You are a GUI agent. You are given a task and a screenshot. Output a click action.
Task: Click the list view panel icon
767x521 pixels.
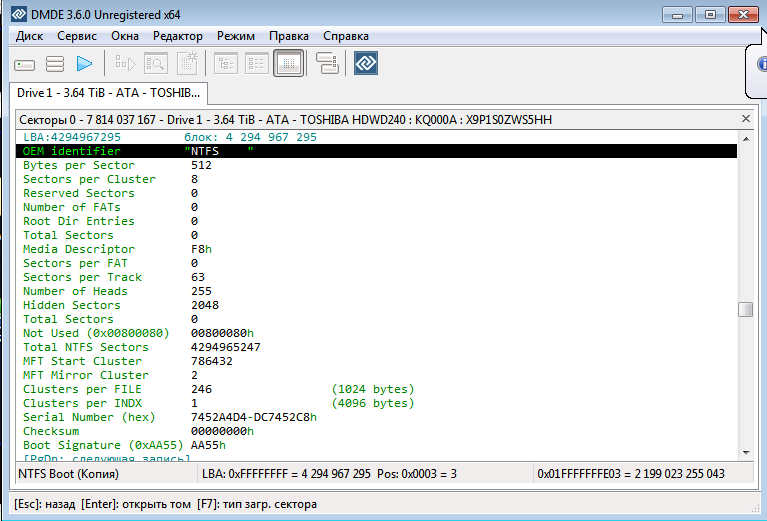257,64
